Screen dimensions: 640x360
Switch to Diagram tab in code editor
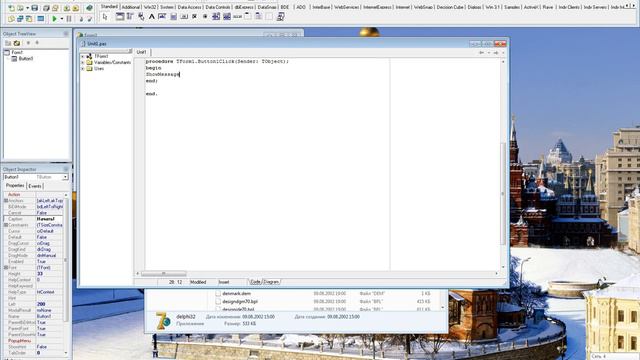click(271, 282)
